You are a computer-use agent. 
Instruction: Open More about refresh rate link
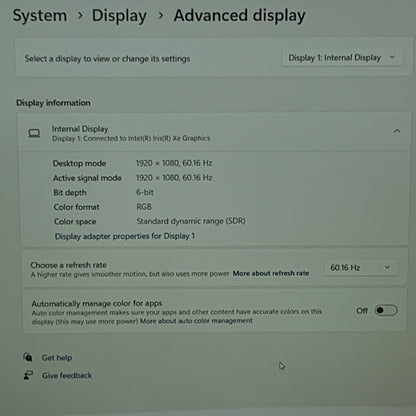click(271, 273)
